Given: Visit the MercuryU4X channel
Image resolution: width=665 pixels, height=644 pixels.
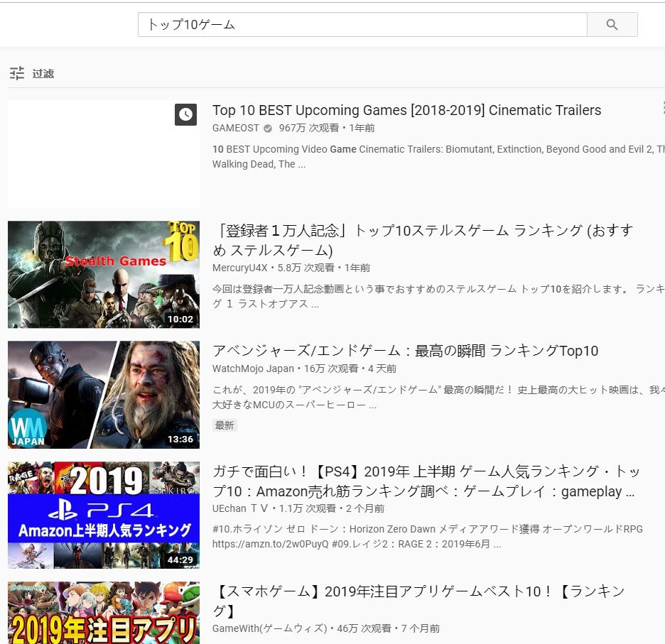Looking at the screenshot, I should [240, 268].
